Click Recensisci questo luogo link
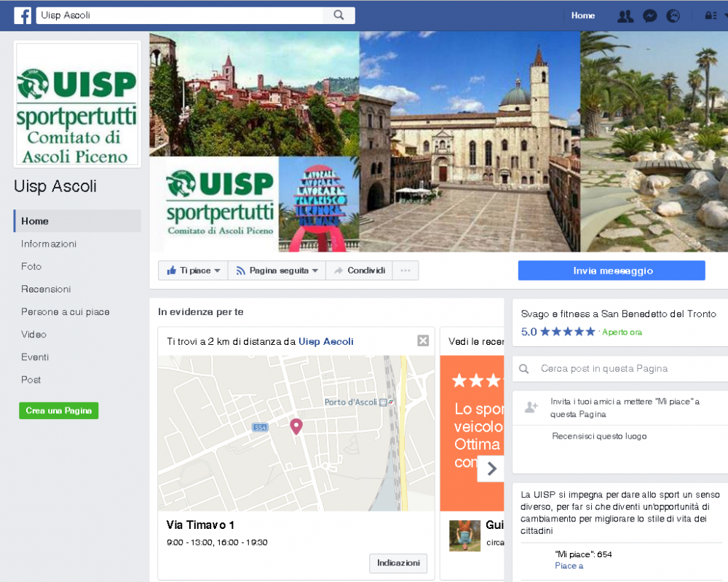 [599, 436]
